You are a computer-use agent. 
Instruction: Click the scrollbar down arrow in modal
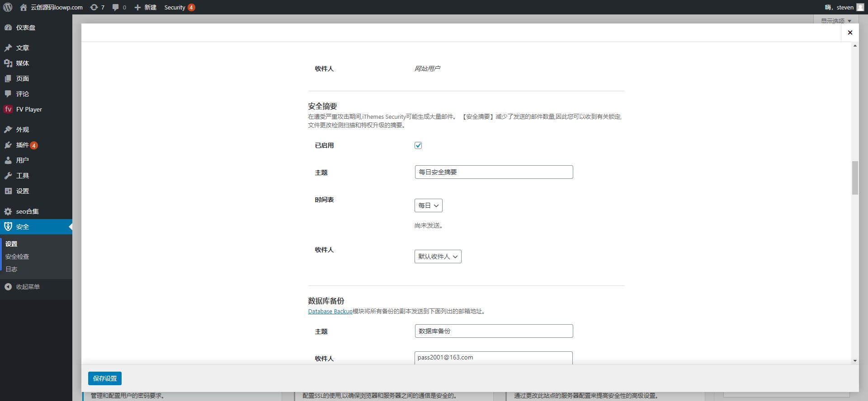click(x=855, y=361)
